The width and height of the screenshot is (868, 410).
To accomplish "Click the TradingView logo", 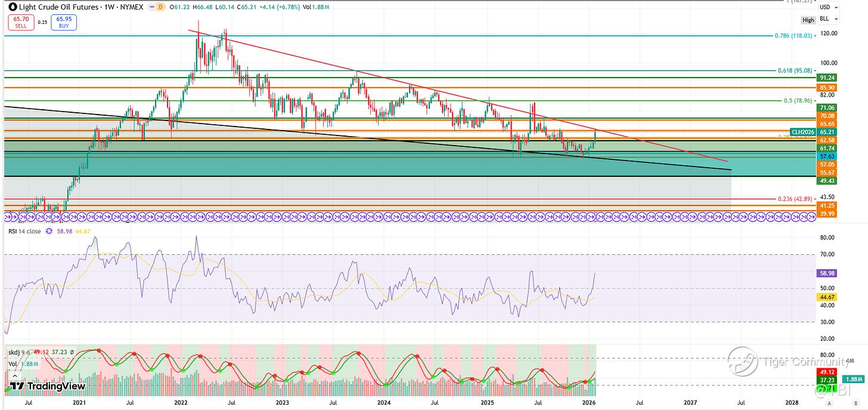I will coord(48,386).
